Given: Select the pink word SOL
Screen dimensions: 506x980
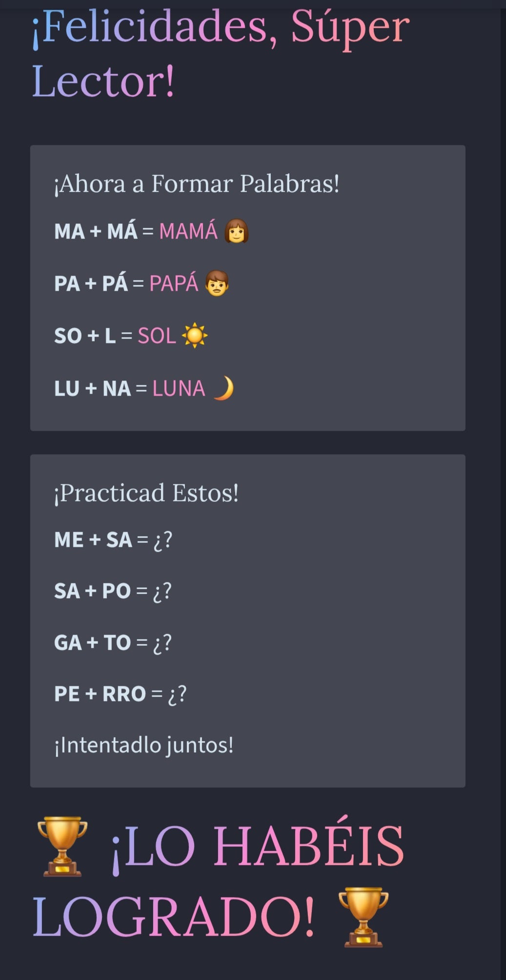Looking at the screenshot, I should (x=157, y=336).
